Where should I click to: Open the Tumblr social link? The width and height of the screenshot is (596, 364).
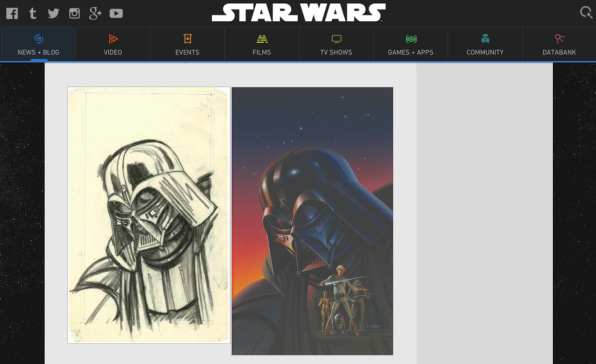pos(33,13)
